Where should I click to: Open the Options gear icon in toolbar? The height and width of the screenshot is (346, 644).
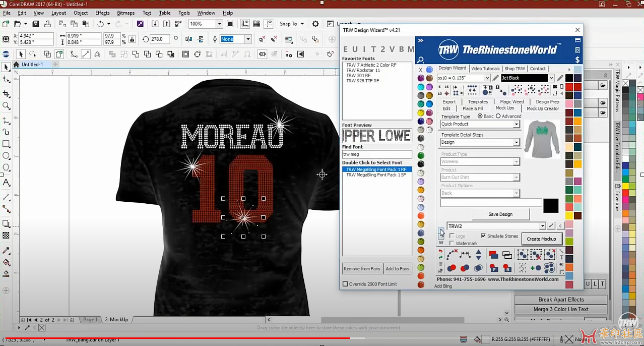[x=315, y=24]
